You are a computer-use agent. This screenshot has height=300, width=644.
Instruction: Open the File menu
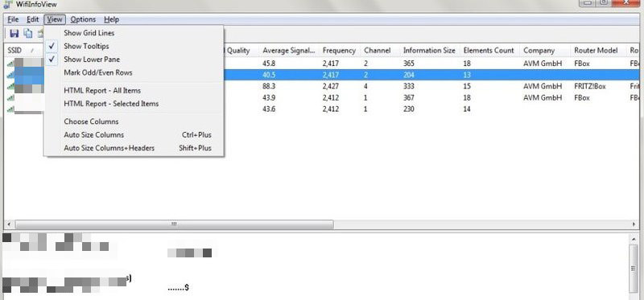tap(13, 19)
